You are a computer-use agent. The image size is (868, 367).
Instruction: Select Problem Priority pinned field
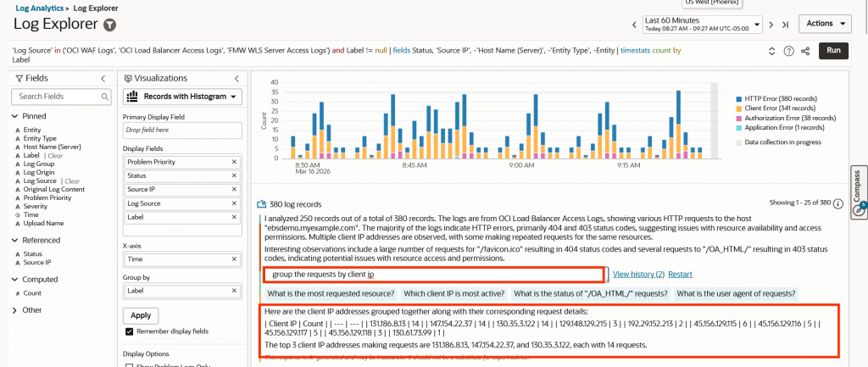coord(47,197)
